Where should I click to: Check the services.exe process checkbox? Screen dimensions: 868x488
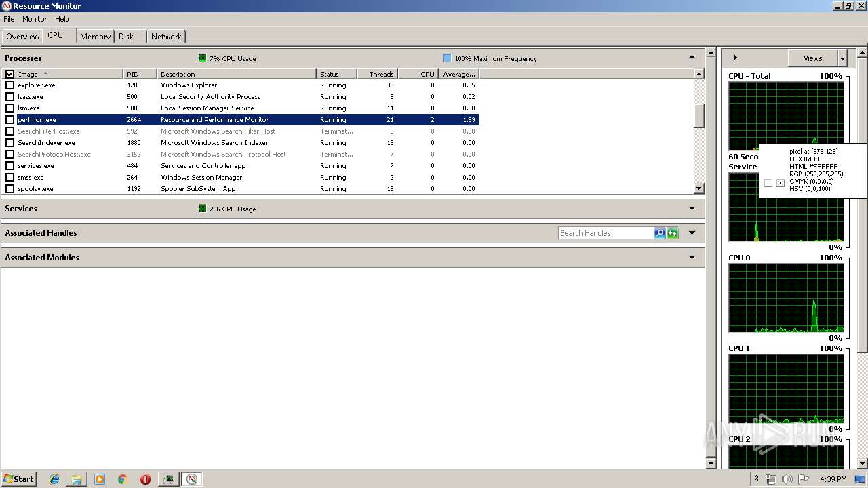click(x=9, y=166)
